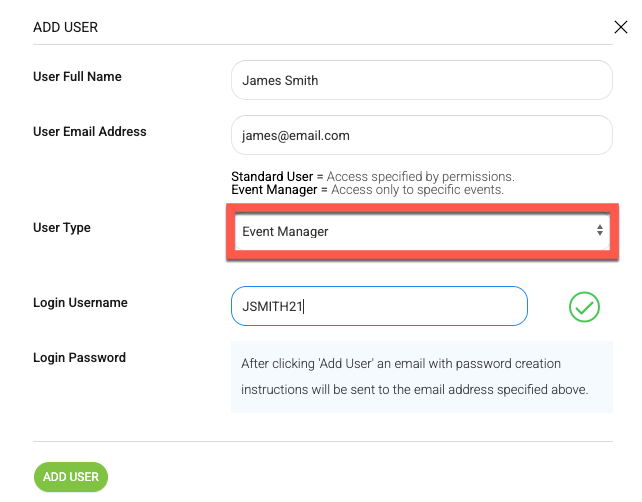
Task: Submit the form with Add User button
Action: 71,477
